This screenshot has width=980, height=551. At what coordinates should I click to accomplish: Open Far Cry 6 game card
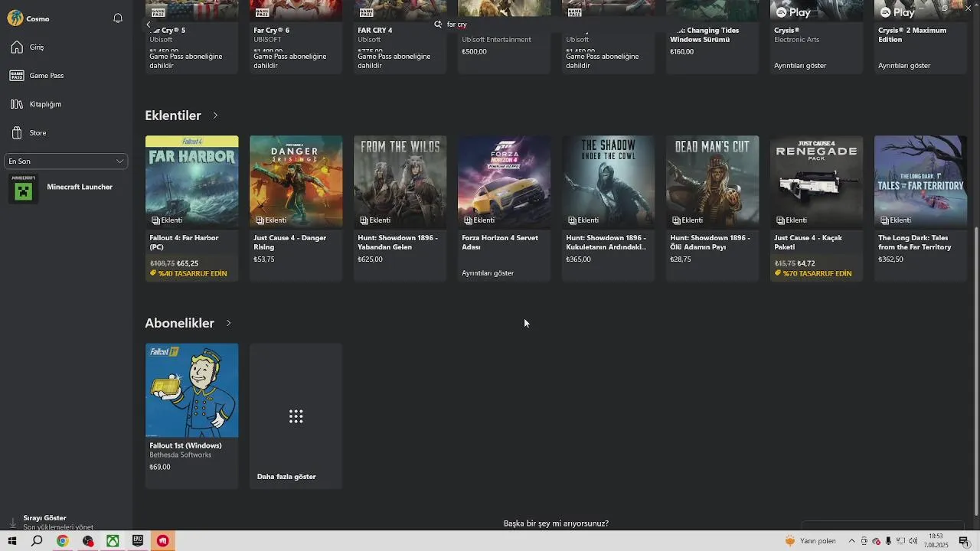[x=296, y=37]
